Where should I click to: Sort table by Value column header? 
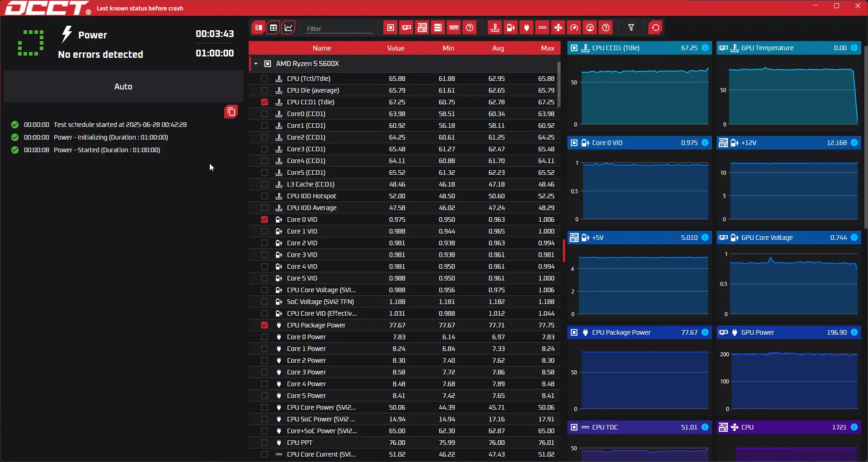click(396, 48)
